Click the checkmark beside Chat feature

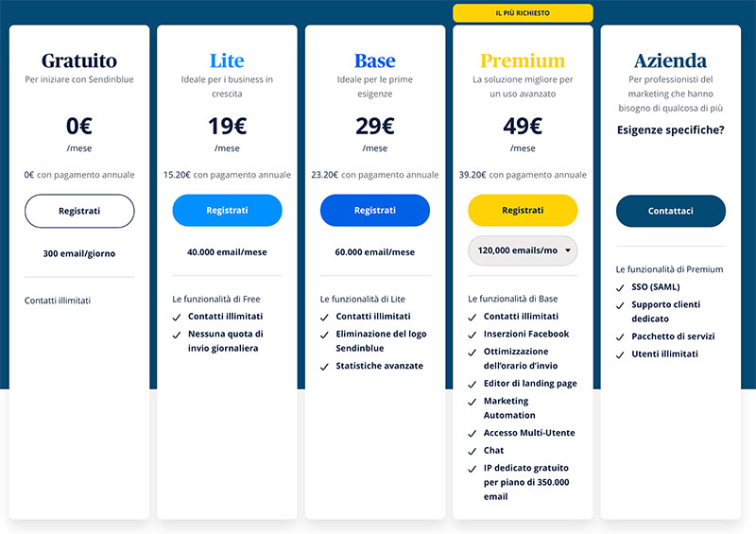(473, 451)
